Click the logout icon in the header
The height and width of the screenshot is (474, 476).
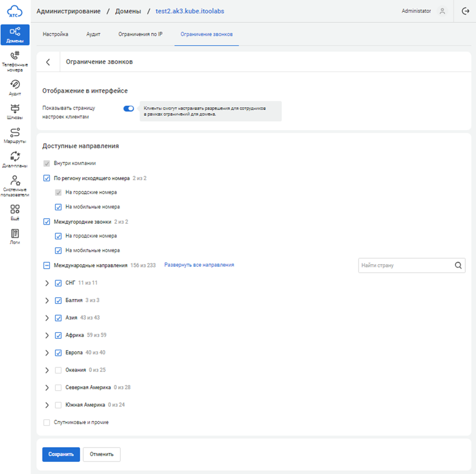[x=465, y=11]
